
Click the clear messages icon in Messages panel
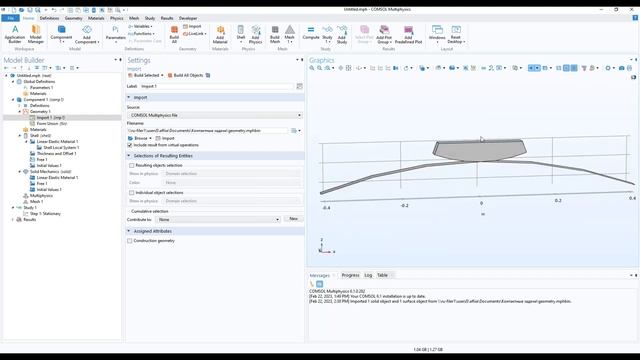coord(312,284)
